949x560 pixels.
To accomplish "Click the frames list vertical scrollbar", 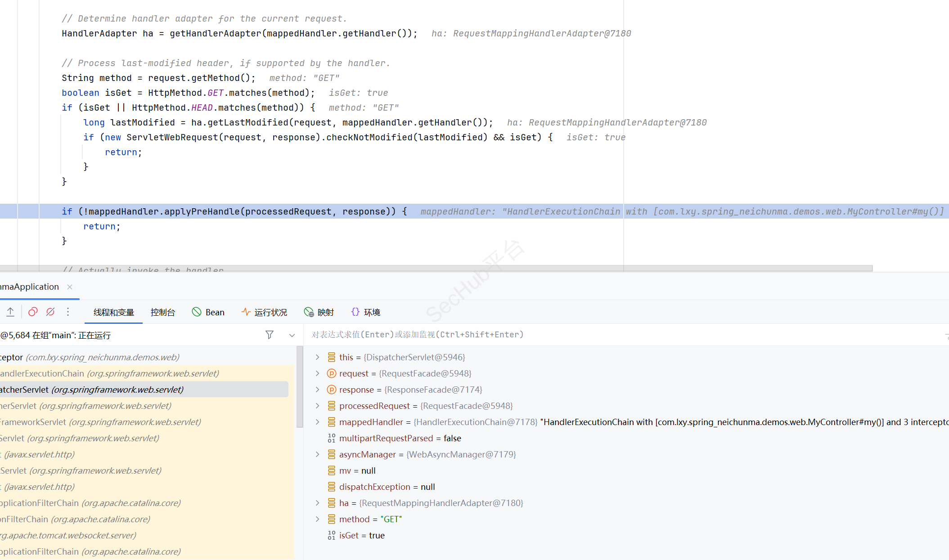I will [300, 387].
